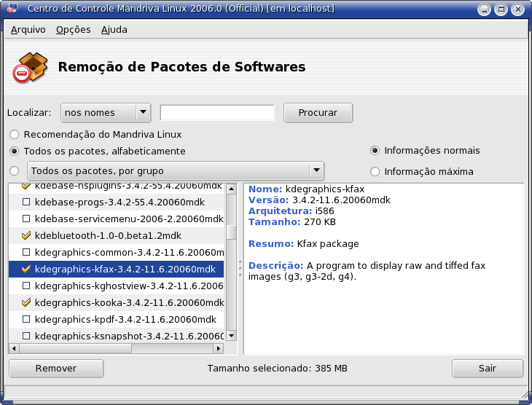
Task: Click the vertical scrollbar thumb of package list
Action: pos(232,232)
